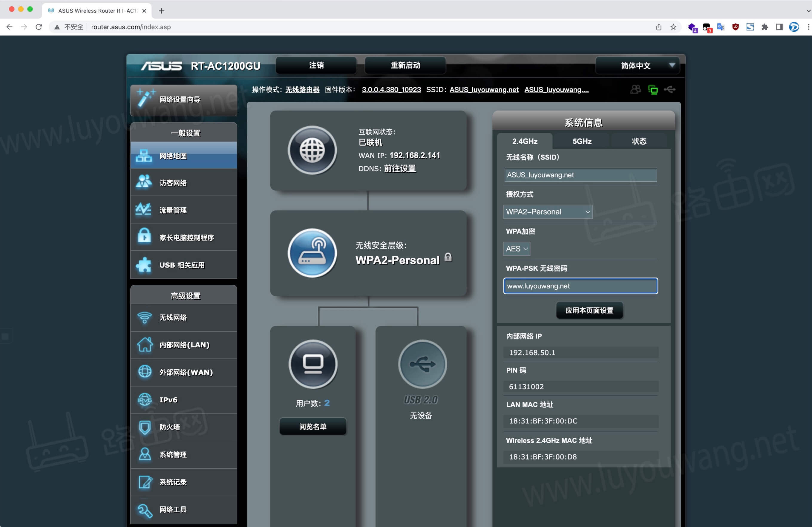The image size is (812, 527).
Task: Click the 应用本页面设置 apply button
Action: coord(589,310)
